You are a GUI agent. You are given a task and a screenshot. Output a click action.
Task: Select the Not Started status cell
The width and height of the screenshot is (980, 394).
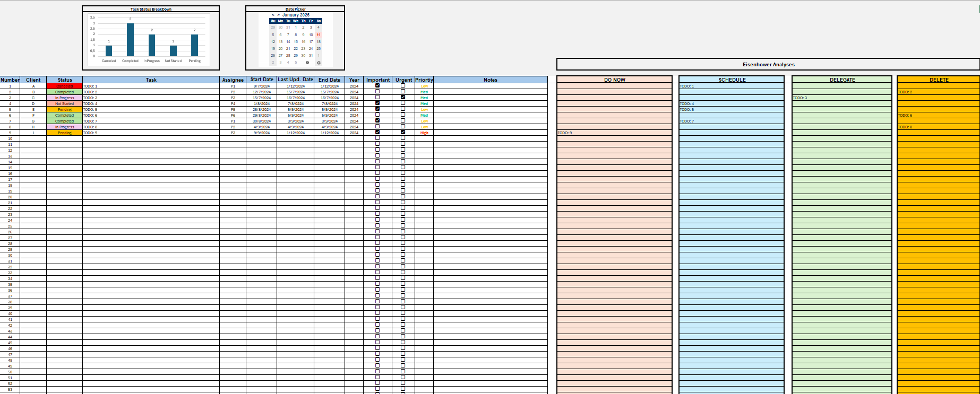pos(65,103)
